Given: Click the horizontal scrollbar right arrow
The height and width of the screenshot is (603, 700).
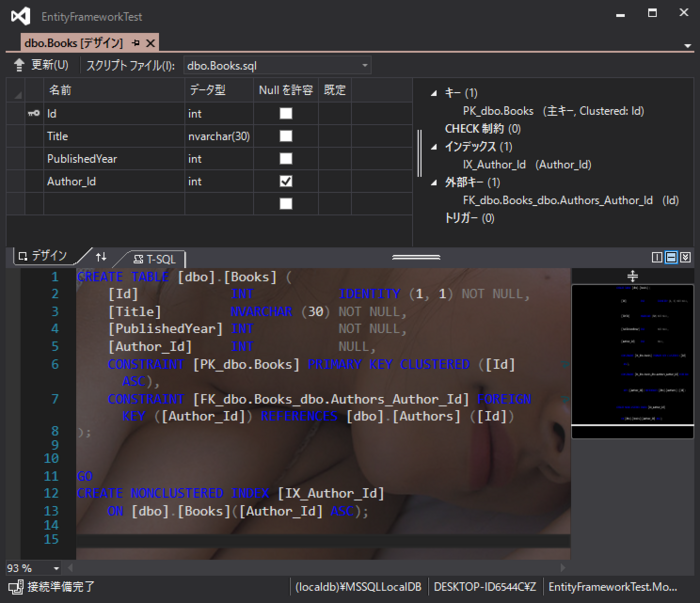Looking at the screenshot, I should click(562, 568).
